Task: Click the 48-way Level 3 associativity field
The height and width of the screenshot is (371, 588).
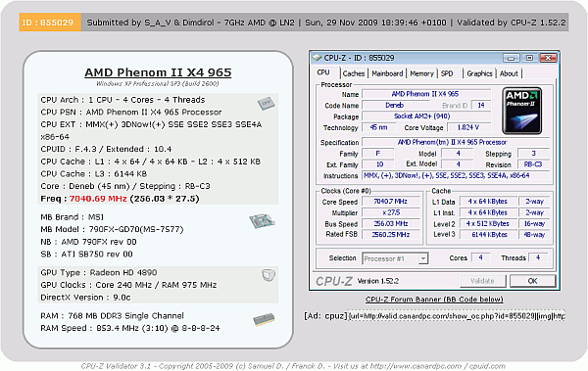Action: coord(534,235)
